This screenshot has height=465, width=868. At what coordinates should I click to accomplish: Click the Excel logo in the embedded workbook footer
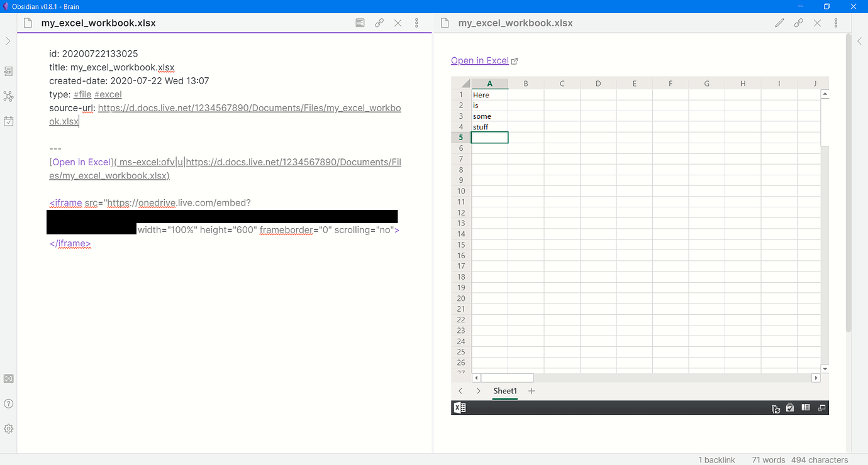pyautogui.click(x=459, y=407)
